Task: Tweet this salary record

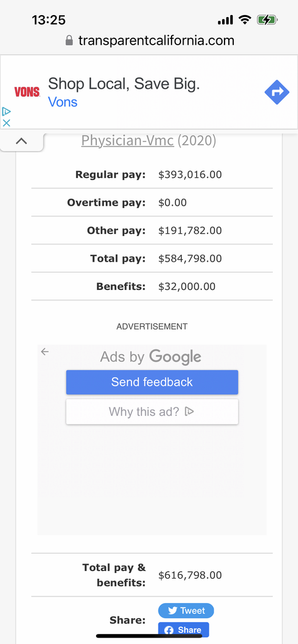Action: [x=186, y=611]
